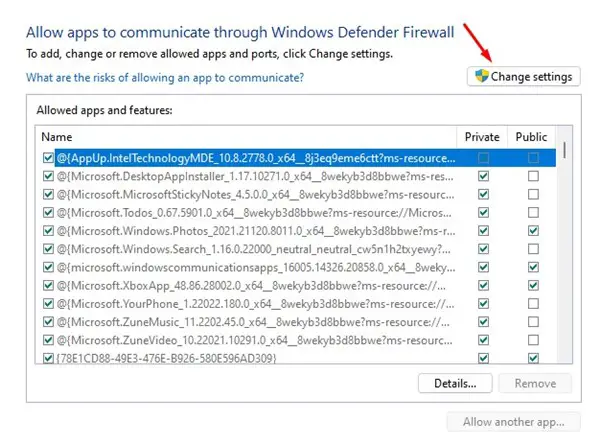
Task: Uncheck the Microsoft.Todos name checkbox
Action: click(x=48, y=212)
